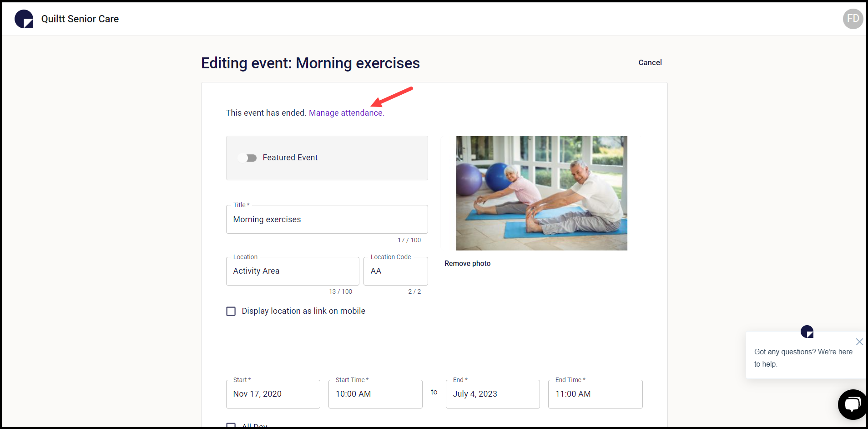Click the help popup message text

(x=803, y=357)
